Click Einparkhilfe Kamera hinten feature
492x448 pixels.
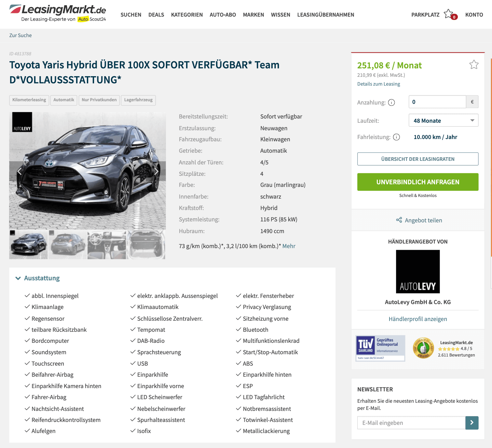(x=66, y=386)
